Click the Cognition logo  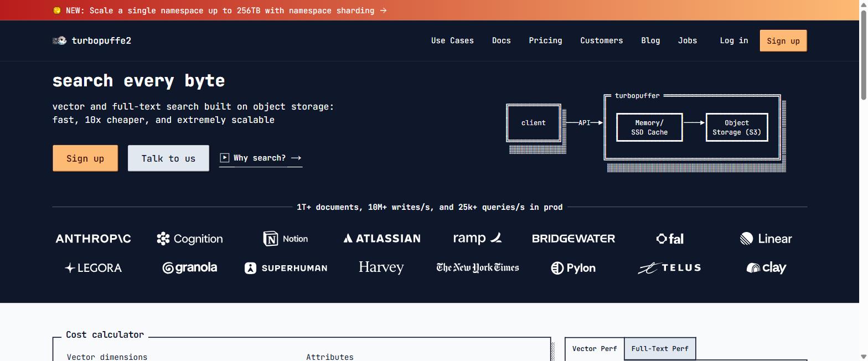click(x=190, y=239)
